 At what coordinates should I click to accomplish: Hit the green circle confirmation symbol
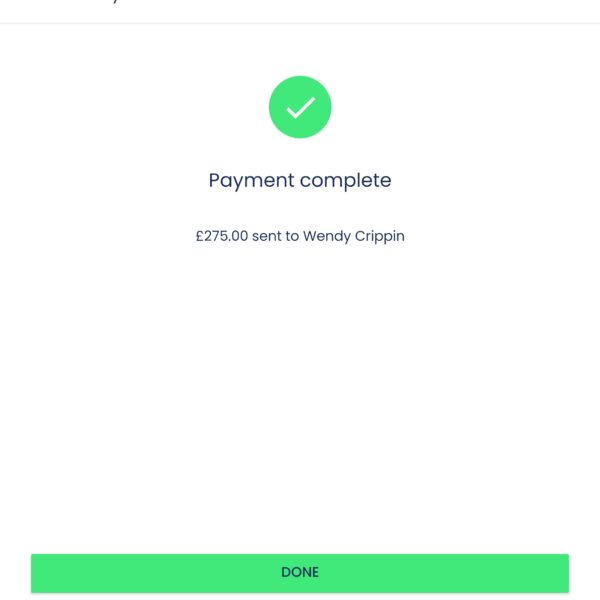300,107
